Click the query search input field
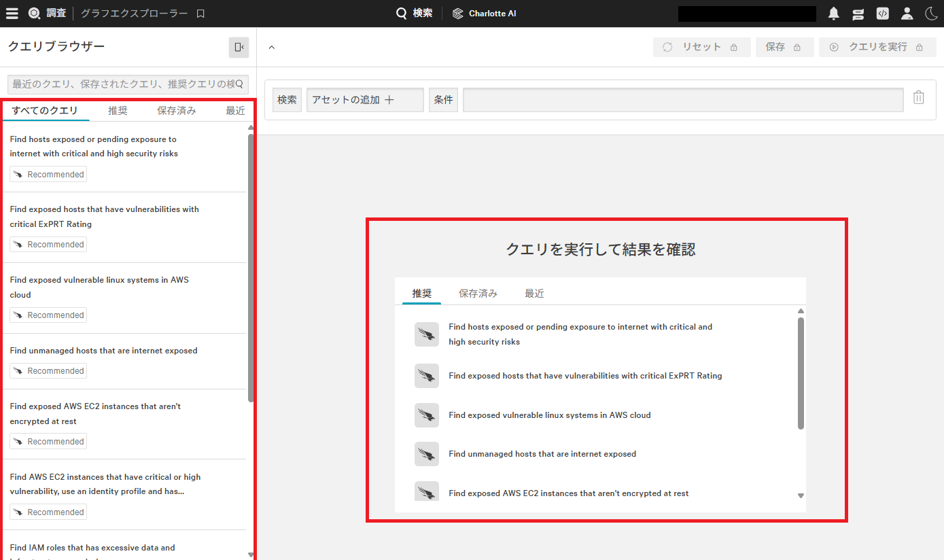Image resolution: width=944 pixels, height=560 pixels. 126,84
